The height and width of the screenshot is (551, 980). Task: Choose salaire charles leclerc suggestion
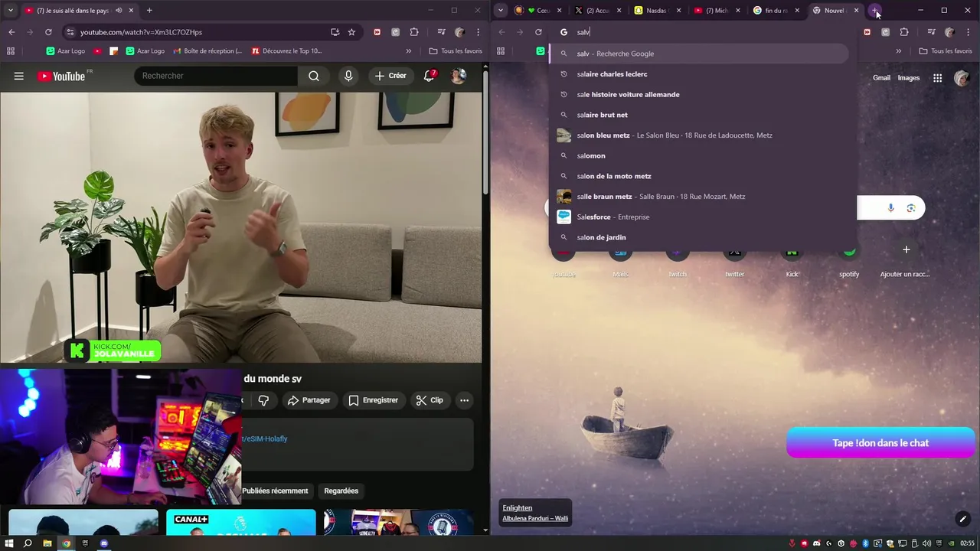coord(699,74)
